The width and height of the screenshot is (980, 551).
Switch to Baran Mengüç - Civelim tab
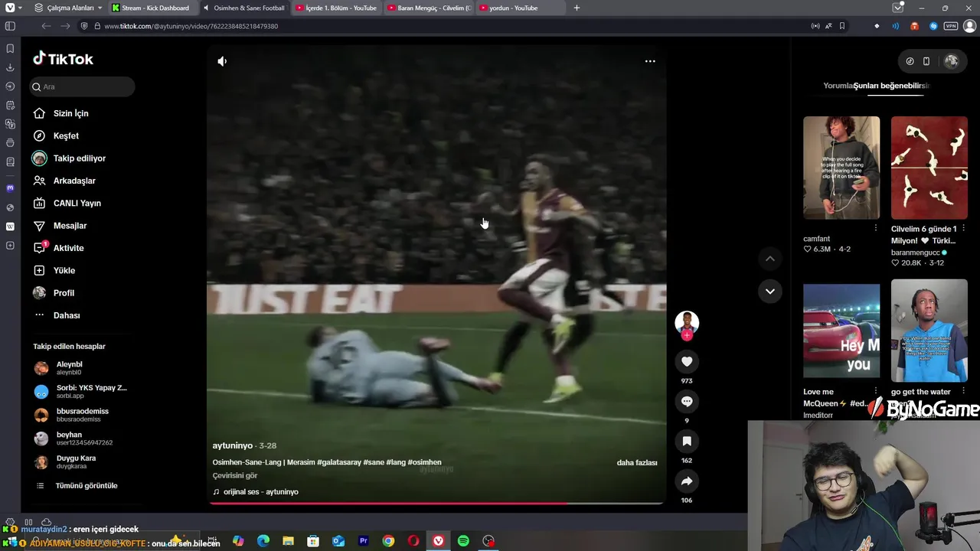coord(429,8)
